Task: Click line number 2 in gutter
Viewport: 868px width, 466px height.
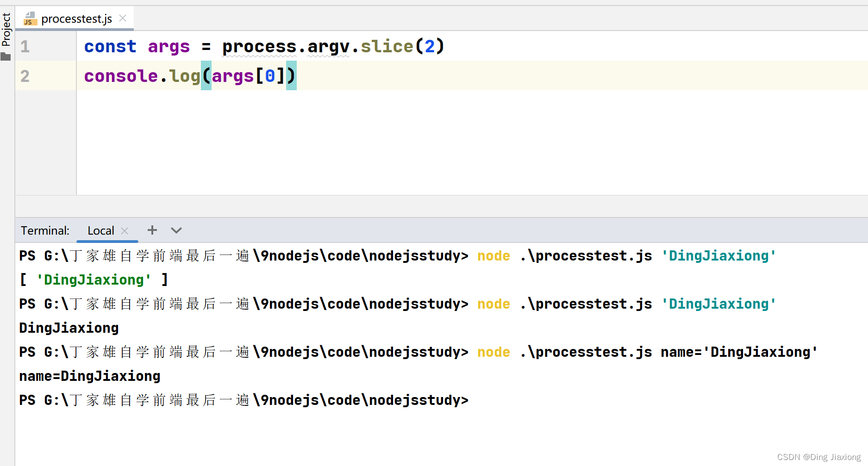Action: 25,76
